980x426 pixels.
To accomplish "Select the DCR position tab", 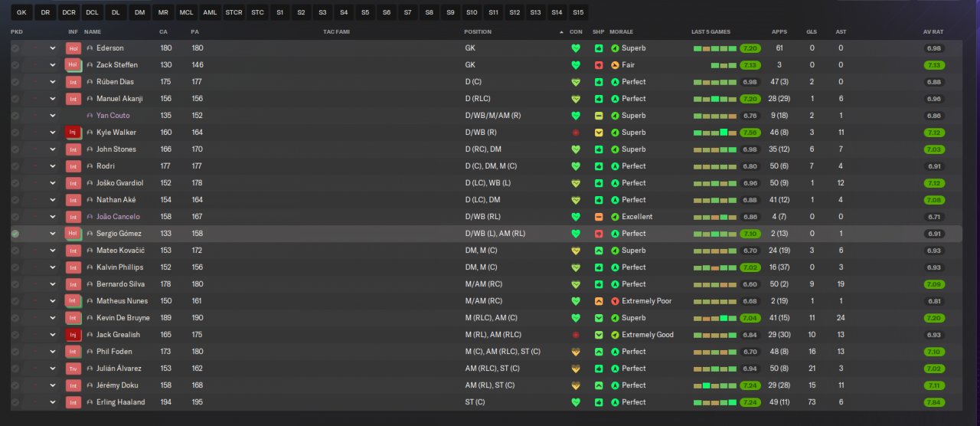I will [x=69, y=13].
